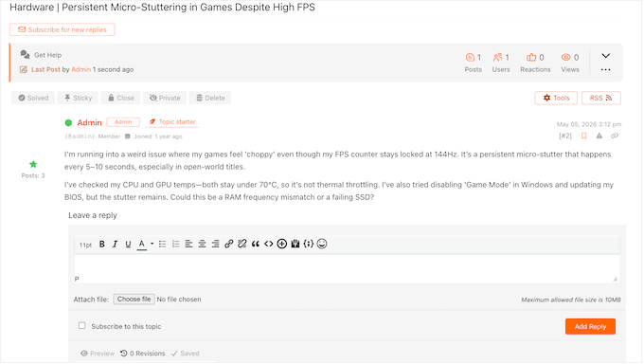Viewport: 644px width, 364px height.
Task: Open 0 Revisions history
Action: (x=142, y=354)
